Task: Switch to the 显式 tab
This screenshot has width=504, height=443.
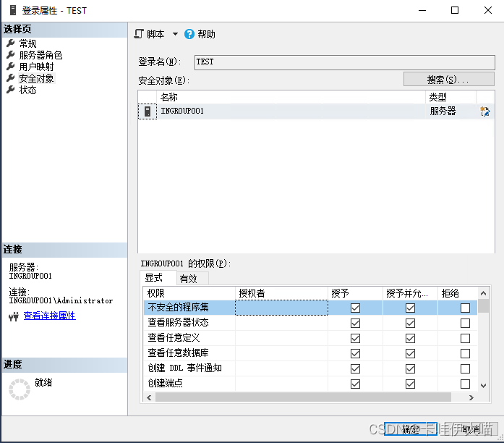Action: tap(158, 278)
